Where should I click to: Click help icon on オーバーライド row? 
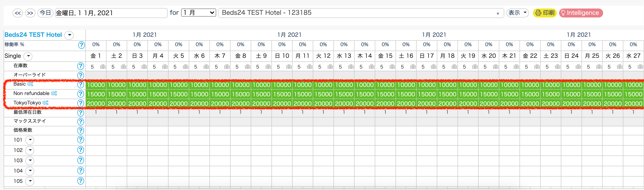[80, 75]
